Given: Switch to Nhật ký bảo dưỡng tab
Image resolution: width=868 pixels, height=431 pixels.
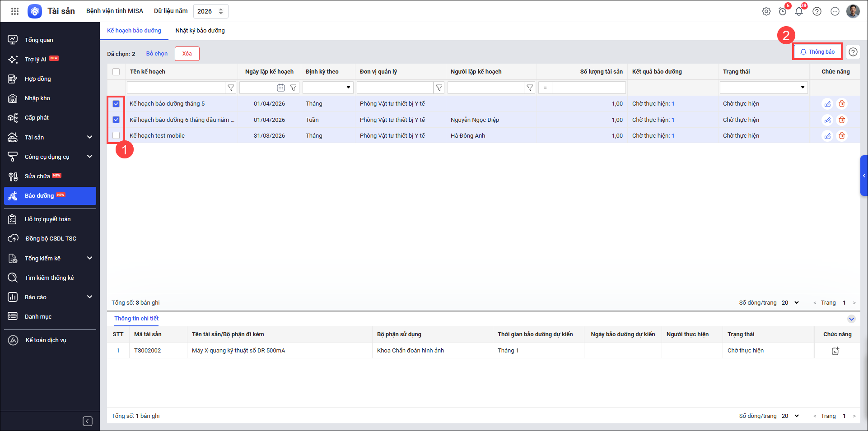Looking at the screenshot, I should coord(200,31).
